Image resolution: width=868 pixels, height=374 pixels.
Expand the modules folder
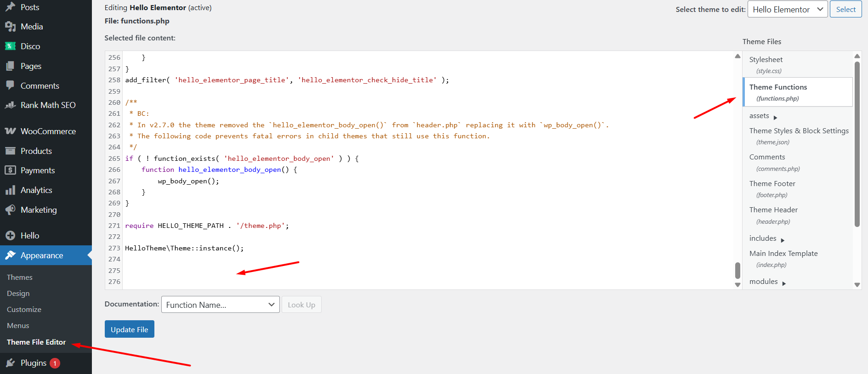click(767, 282)
